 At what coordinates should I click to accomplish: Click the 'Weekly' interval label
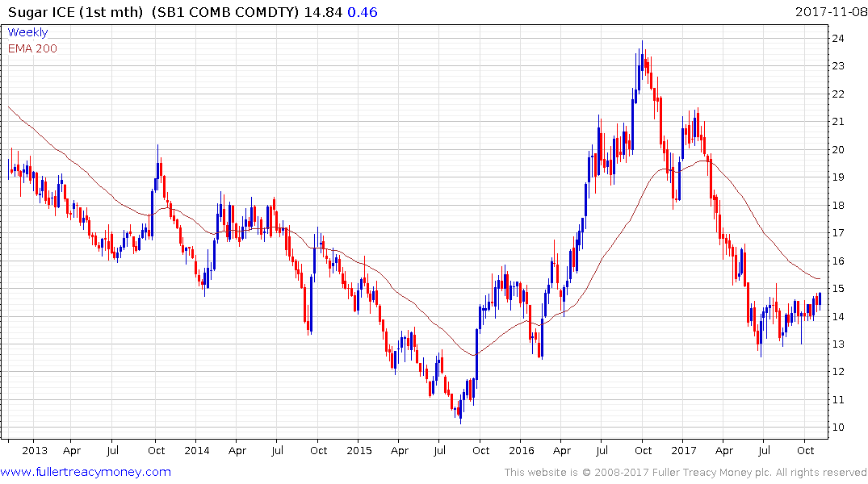27,32
